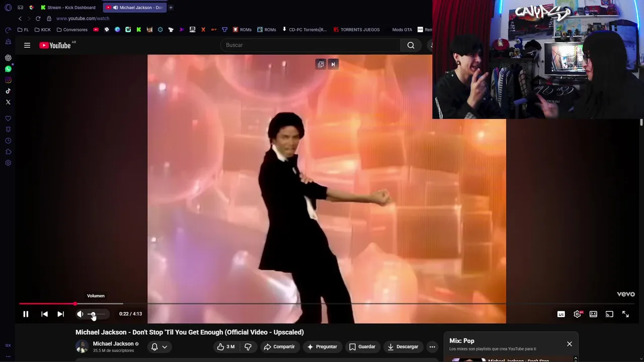Open the X bookmark in bar

point(203,30)
